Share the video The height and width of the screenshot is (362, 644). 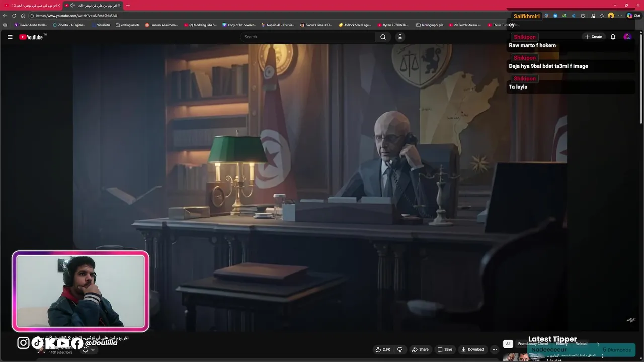tap(420, 349)
